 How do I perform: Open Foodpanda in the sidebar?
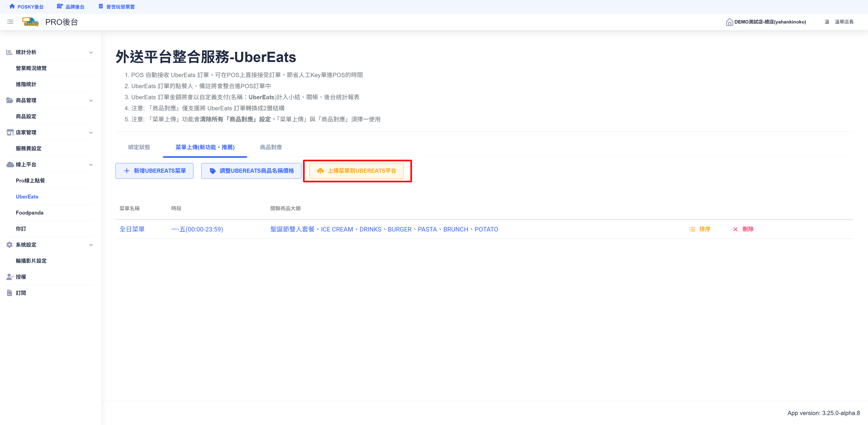tap(30, 213)
